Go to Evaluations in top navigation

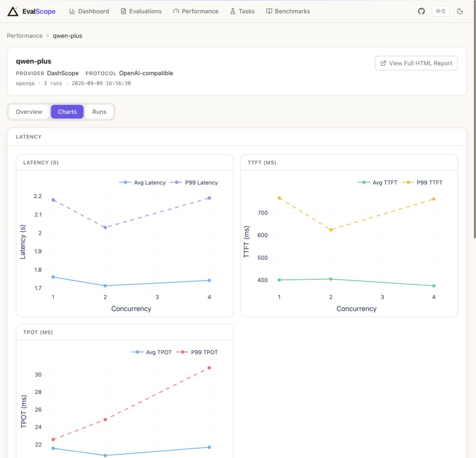(x=141, y=11)
